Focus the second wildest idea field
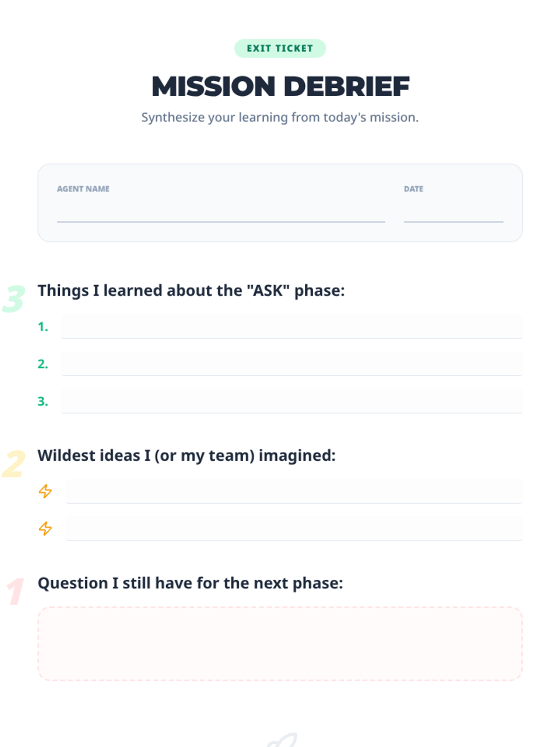 click(x=294, y=529)
